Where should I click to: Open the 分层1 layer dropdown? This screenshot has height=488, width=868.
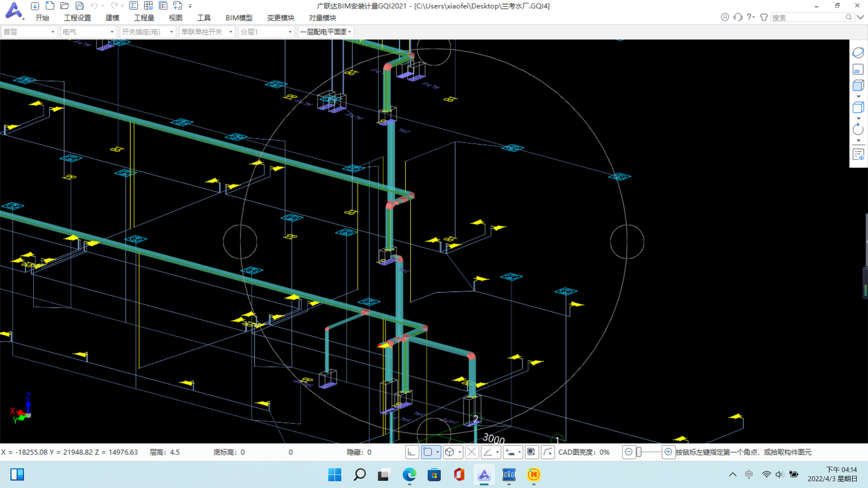click(266, 32)
